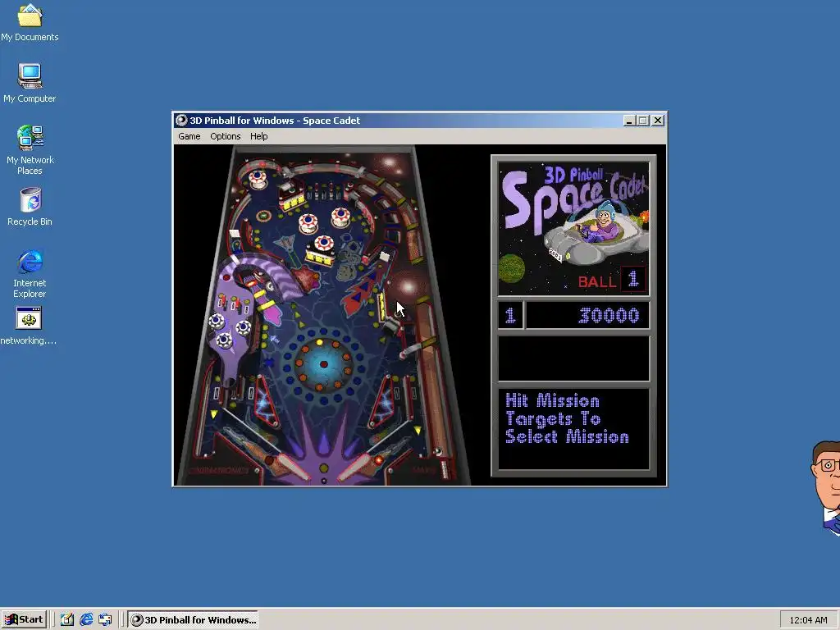Viewport: 840px width, 630px height.
Task: Select the My Computer desktop icon
Action: pos(30,83)
